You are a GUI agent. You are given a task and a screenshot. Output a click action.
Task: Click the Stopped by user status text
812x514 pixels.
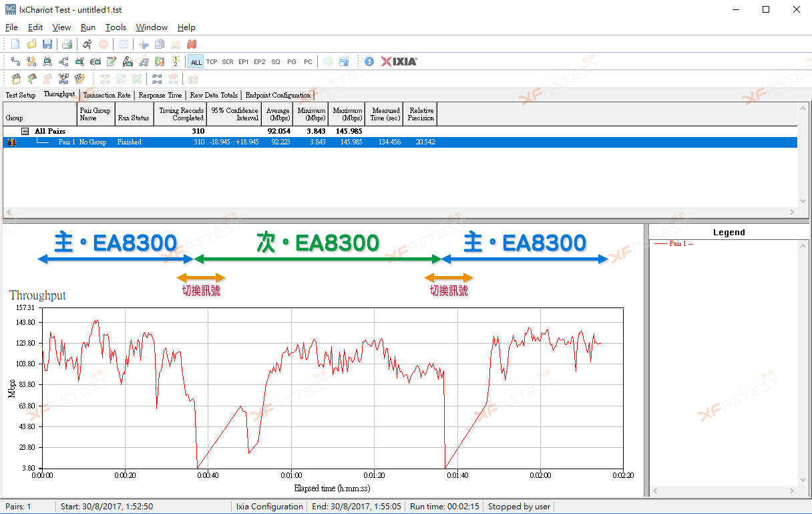pos(520,507)
